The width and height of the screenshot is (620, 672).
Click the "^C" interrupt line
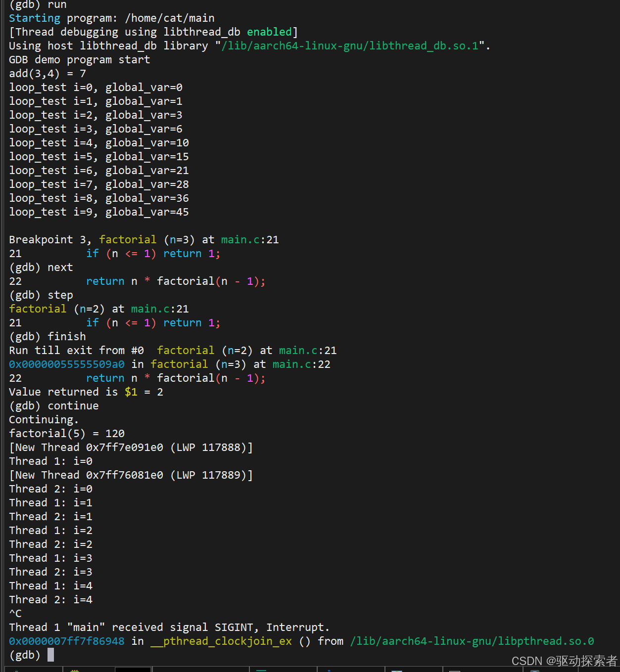(x=15, y=614)
